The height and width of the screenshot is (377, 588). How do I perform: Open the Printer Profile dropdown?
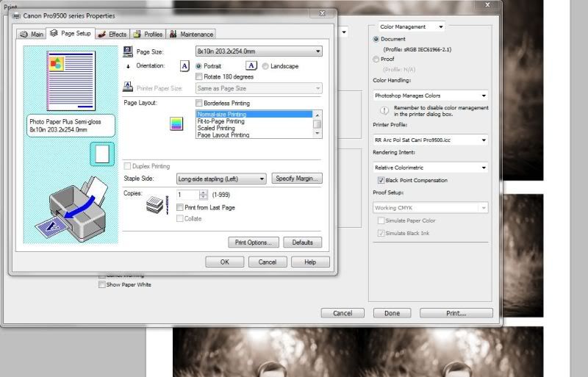pyautogui.click(x=430, y=140)
